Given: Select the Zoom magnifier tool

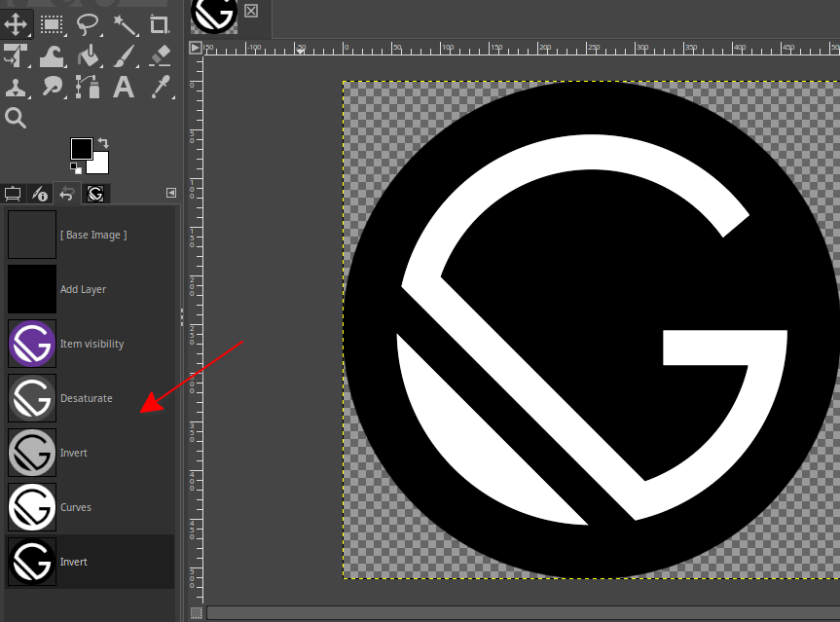Looking at the screenshot, I should [17, 118].
